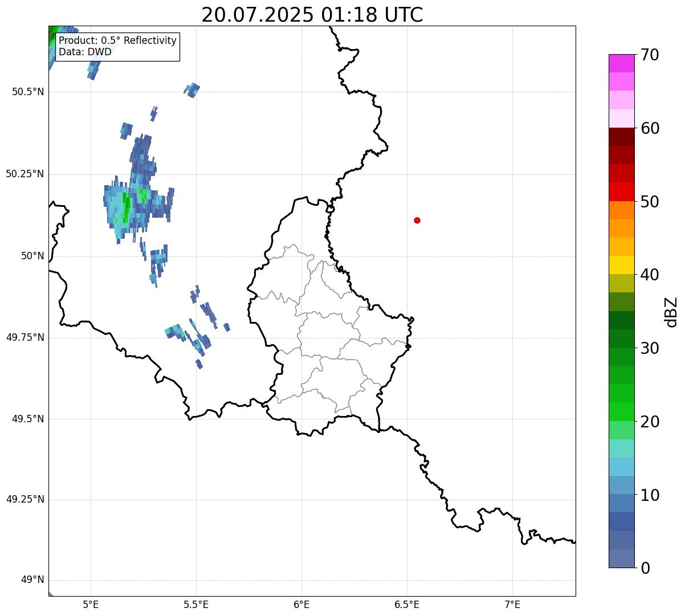Click the magenta top colorbar segment

(621, 63)
